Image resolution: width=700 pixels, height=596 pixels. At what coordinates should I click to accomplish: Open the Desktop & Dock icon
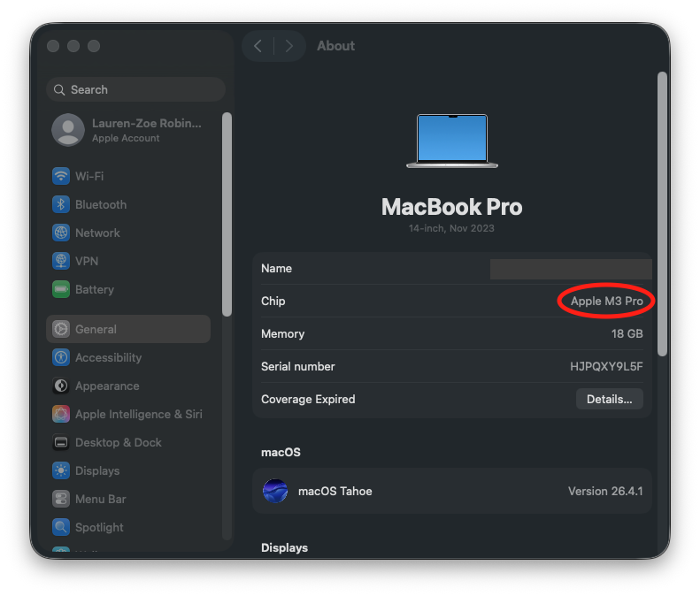click(x=61, y=442)
